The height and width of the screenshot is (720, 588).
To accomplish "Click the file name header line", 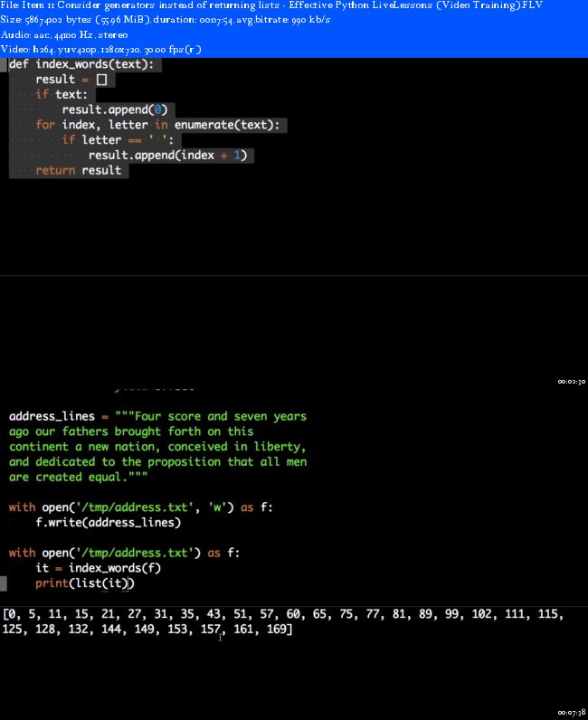I will tap(271, 5).
